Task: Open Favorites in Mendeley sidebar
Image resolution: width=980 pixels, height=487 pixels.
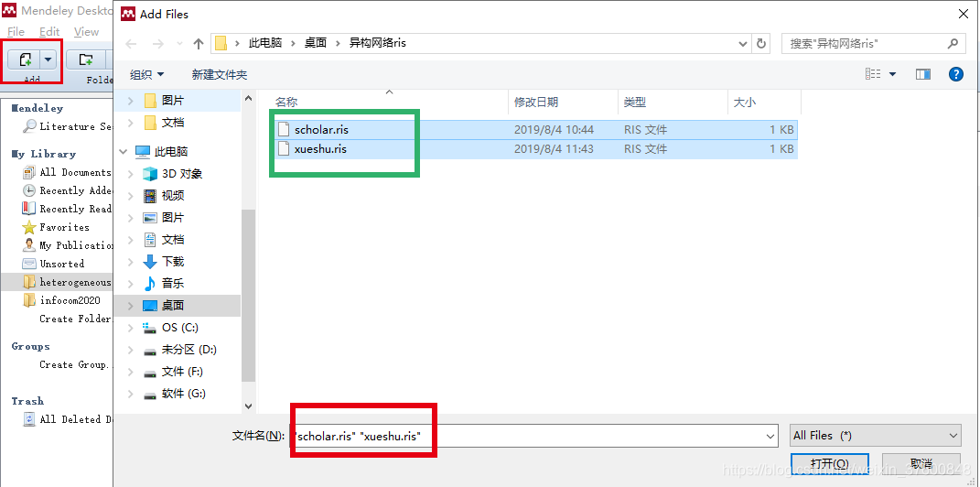Action: coord(56,227)
